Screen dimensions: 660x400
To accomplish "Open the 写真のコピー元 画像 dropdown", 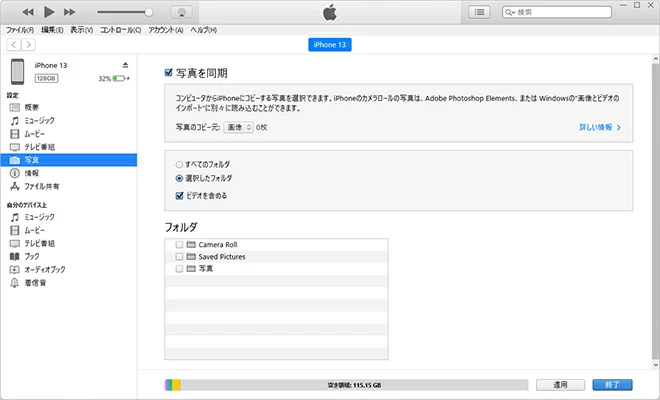I will pos(238,127).
